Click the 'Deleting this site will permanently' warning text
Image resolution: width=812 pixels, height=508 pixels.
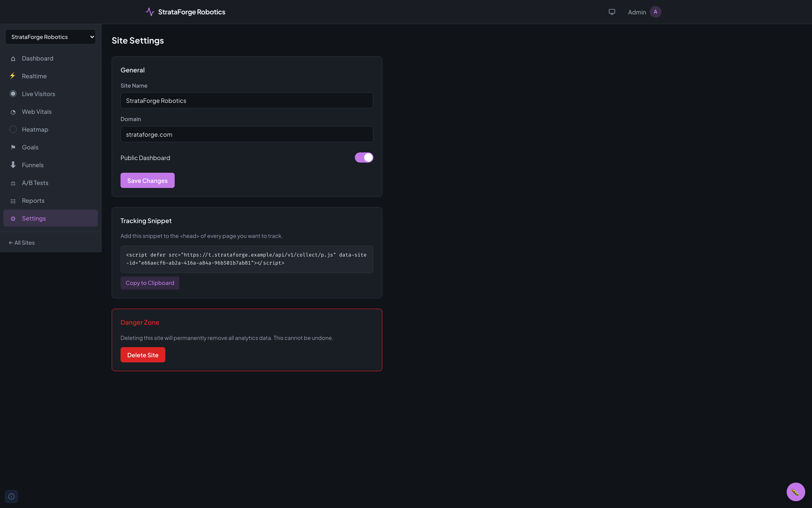[227, 338]
